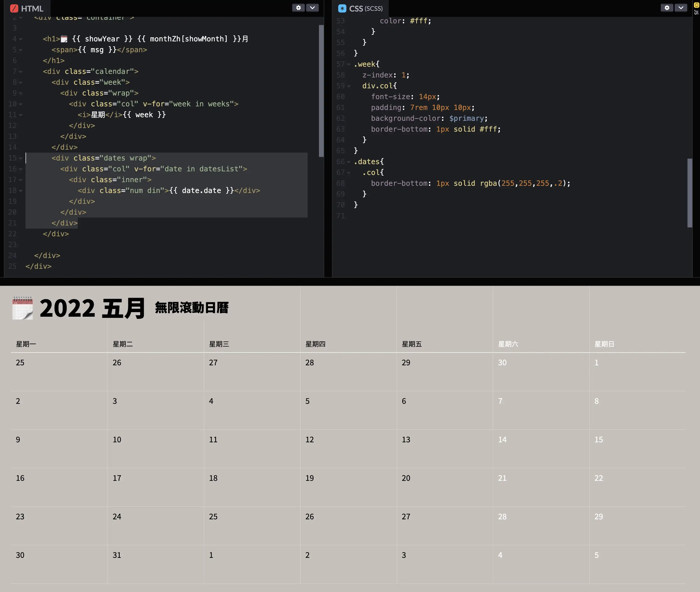Click calendar emoji in HTML line 4

64,39
